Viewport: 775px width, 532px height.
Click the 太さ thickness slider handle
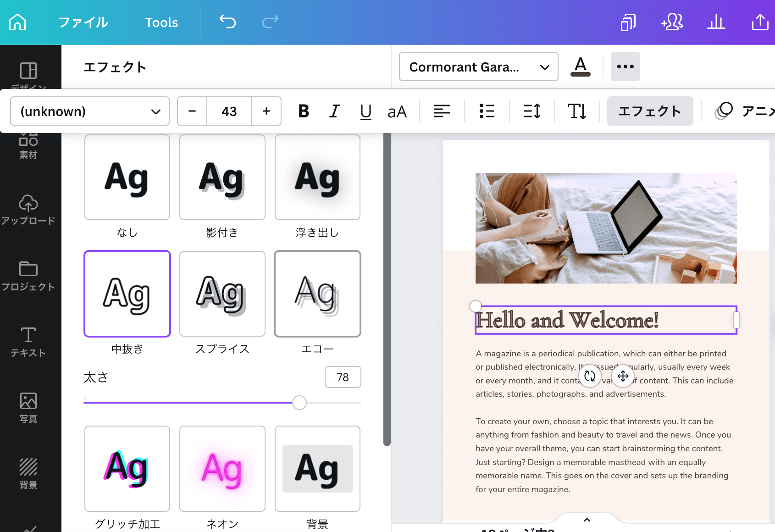point(299,402)
